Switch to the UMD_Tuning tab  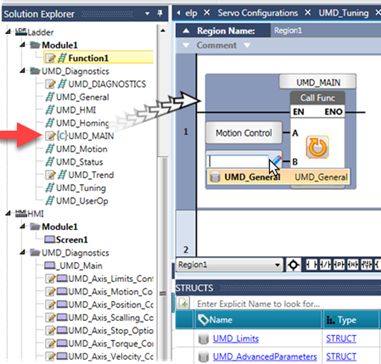343,13
